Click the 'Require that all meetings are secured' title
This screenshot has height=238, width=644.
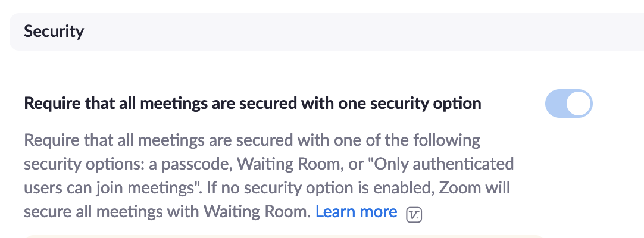(252, 104)
